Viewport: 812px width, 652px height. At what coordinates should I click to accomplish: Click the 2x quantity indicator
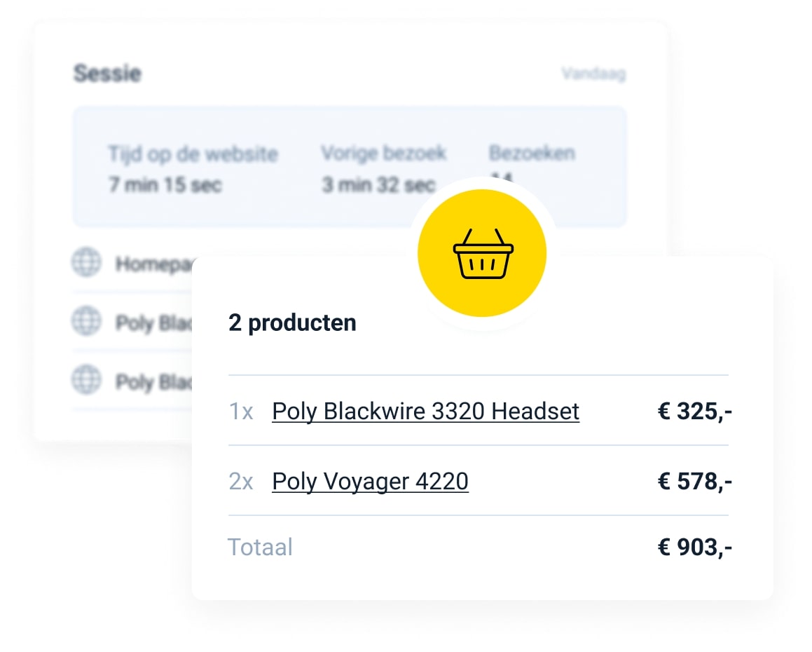(241, 482)
